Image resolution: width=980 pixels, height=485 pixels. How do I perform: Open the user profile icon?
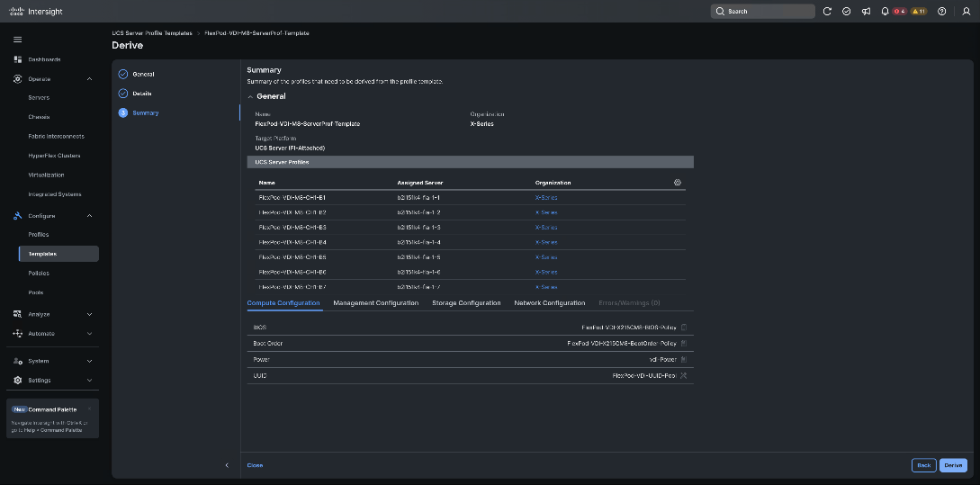pyautogui.click(x=967, y=12)
